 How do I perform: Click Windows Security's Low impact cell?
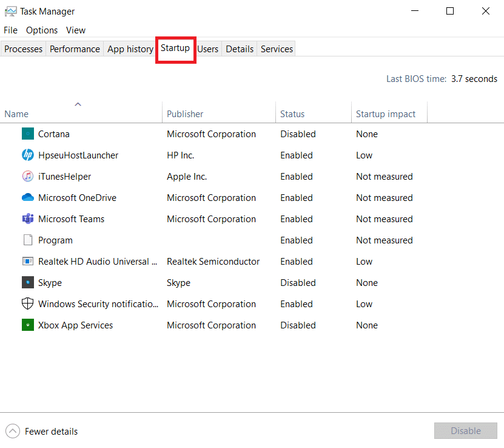click(364, 304)
